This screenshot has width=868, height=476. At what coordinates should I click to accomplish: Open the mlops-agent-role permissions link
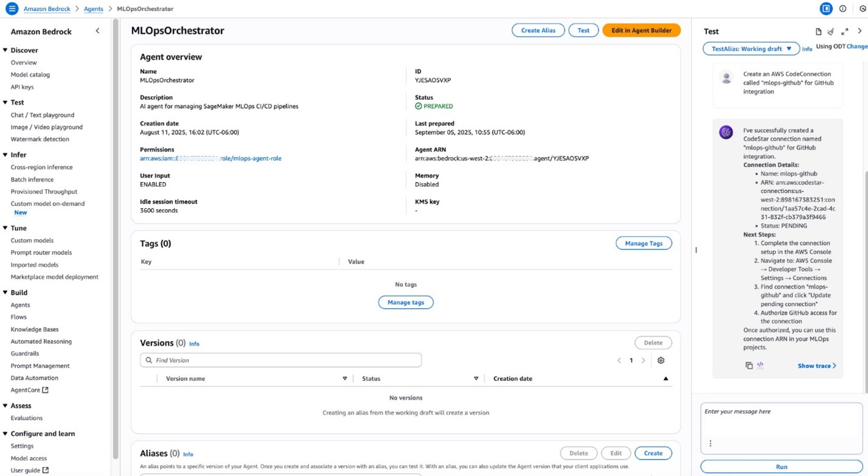(210, 158)
